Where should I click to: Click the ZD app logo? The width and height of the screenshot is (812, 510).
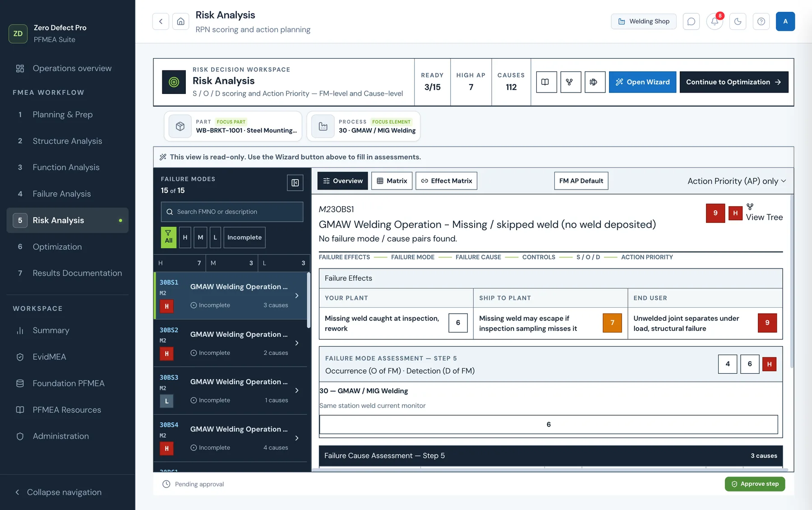[x=18, y=33]
